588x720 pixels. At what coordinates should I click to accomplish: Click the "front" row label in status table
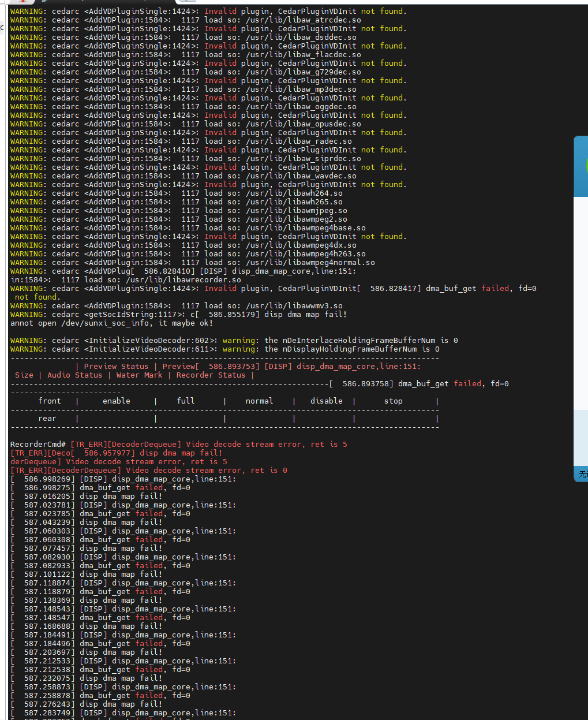[49, 401]
